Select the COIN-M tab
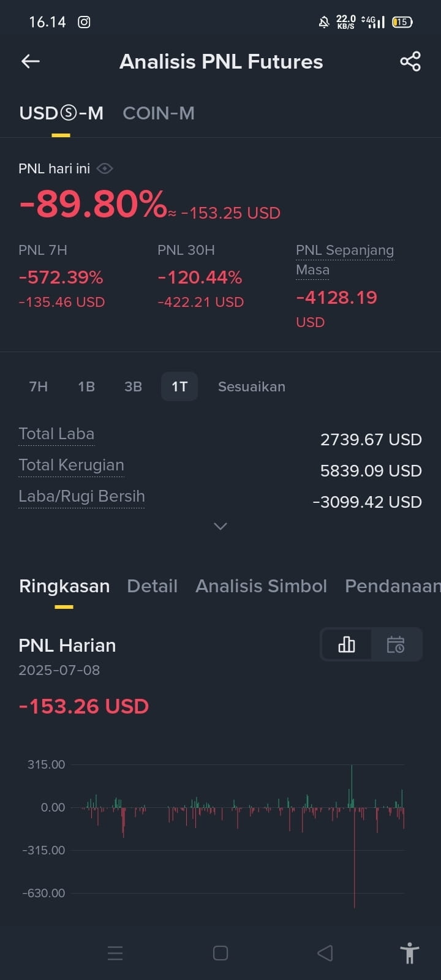 tap(159, 113)
